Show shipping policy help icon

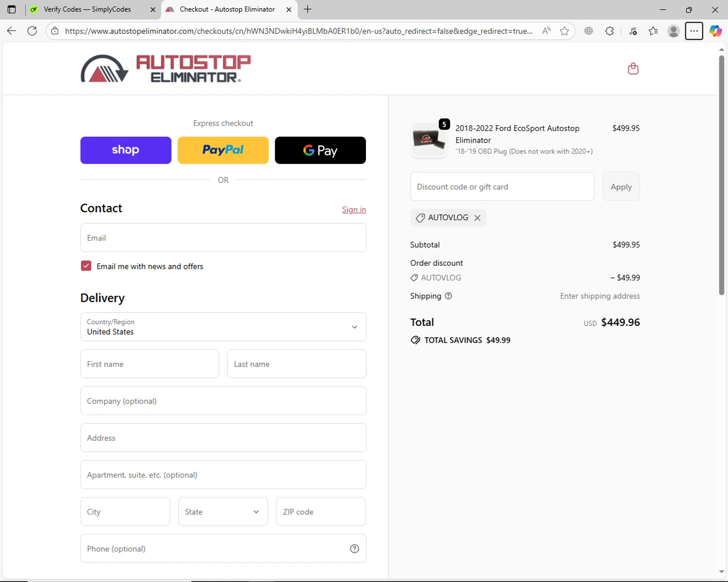[448, 296]
